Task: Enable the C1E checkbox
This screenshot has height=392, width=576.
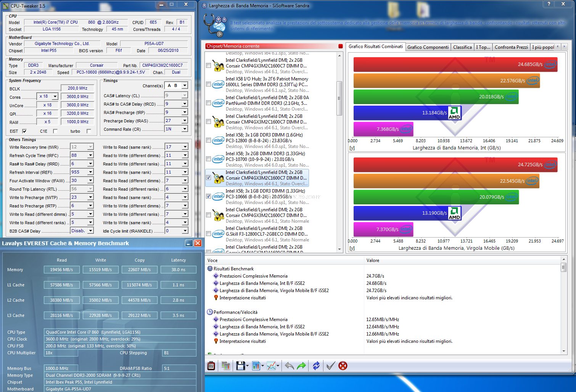Action: click(x=55, y=131)
